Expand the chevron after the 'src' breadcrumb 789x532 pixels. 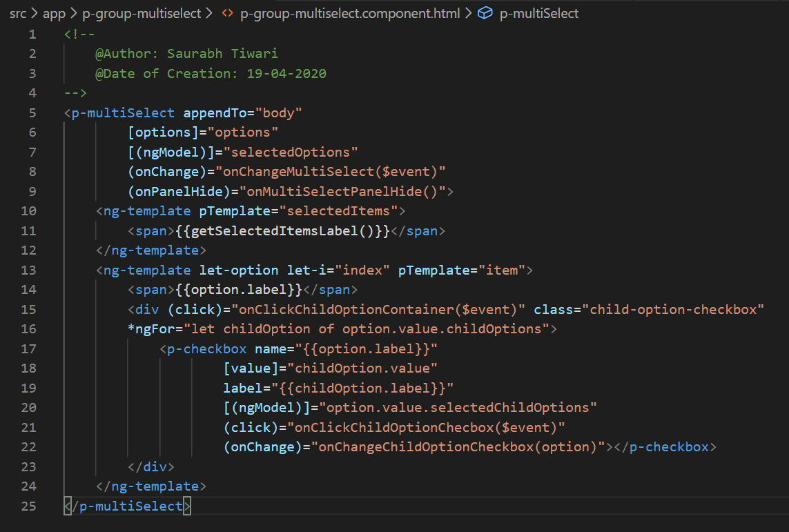point(35,14)
